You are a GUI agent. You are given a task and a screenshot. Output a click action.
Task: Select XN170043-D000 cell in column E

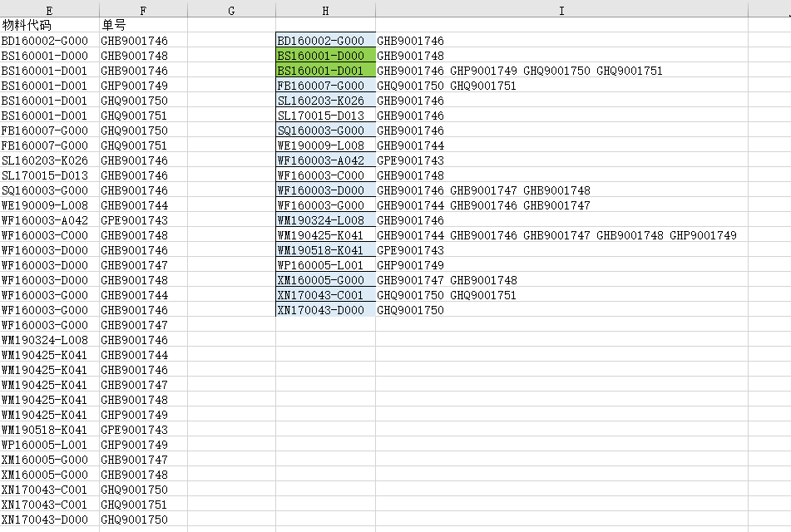(49, 520)
